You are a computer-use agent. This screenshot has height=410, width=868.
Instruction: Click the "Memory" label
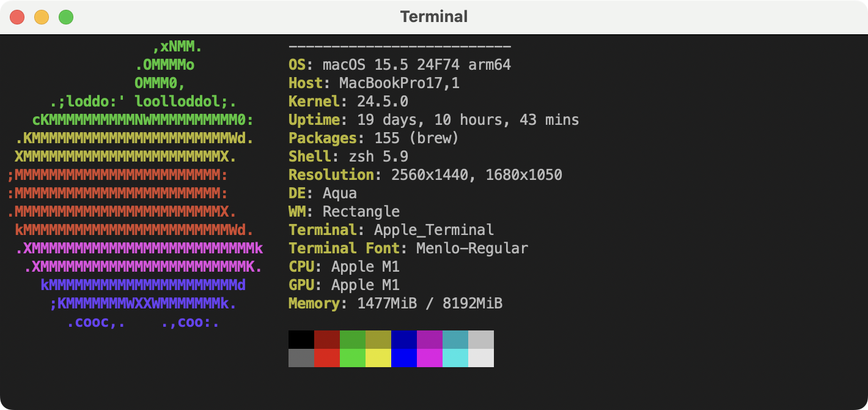[314, 304]
